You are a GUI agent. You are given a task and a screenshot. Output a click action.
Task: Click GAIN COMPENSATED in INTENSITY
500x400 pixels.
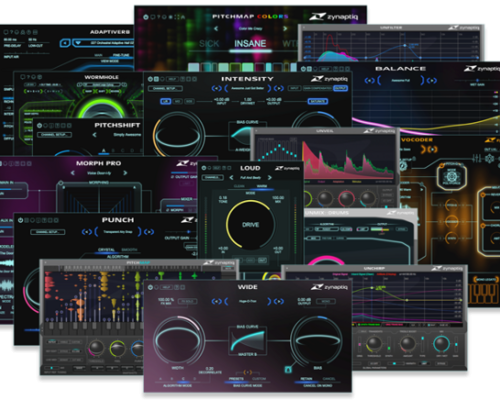click(317, 88)
